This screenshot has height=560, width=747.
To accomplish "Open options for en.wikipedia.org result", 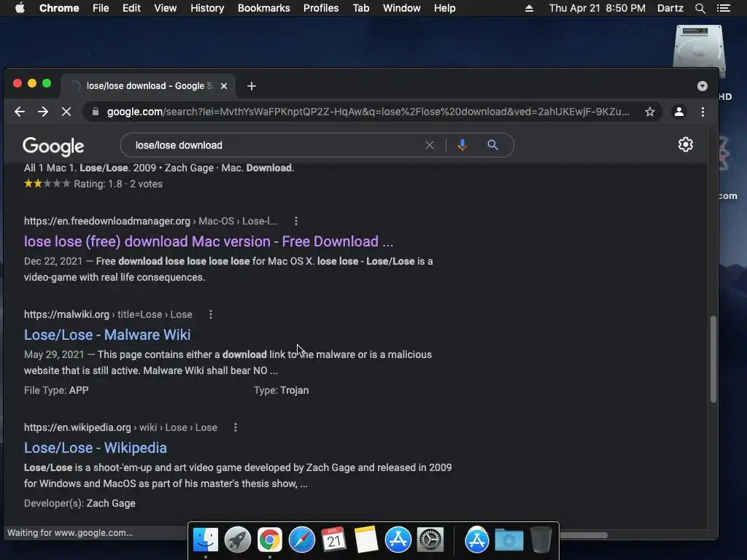I will 236,427.
